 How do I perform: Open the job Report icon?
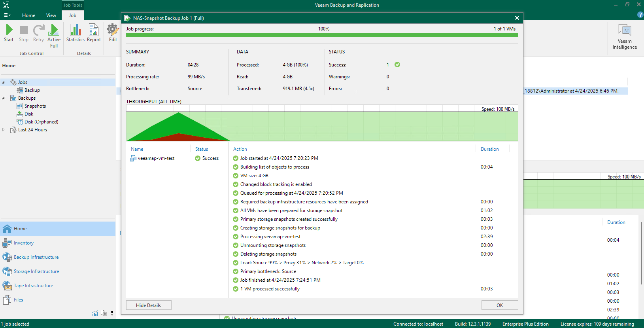(94, 33)
